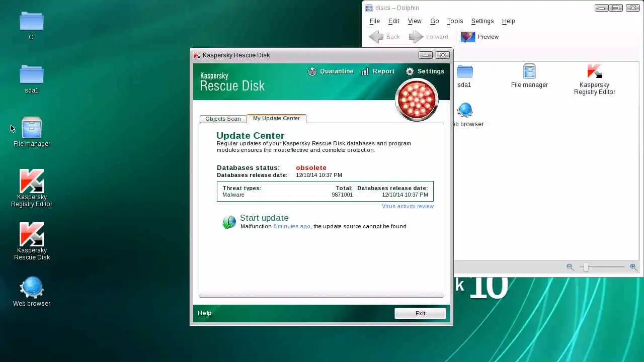Viewport: 644px width, 362px height.
Task: Click Kaspersky icon in Rescue Disk title bar
Action: coord(197,55)
